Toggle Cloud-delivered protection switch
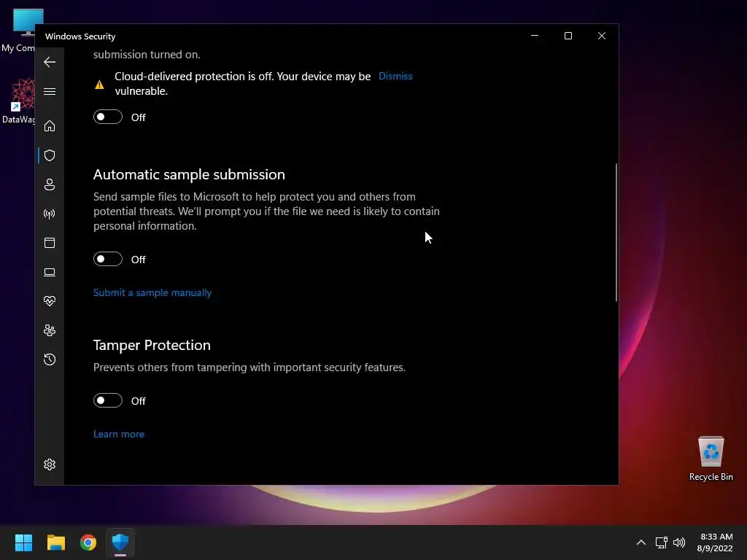Viewport: 747px width, 560px height. coord(108,117)
